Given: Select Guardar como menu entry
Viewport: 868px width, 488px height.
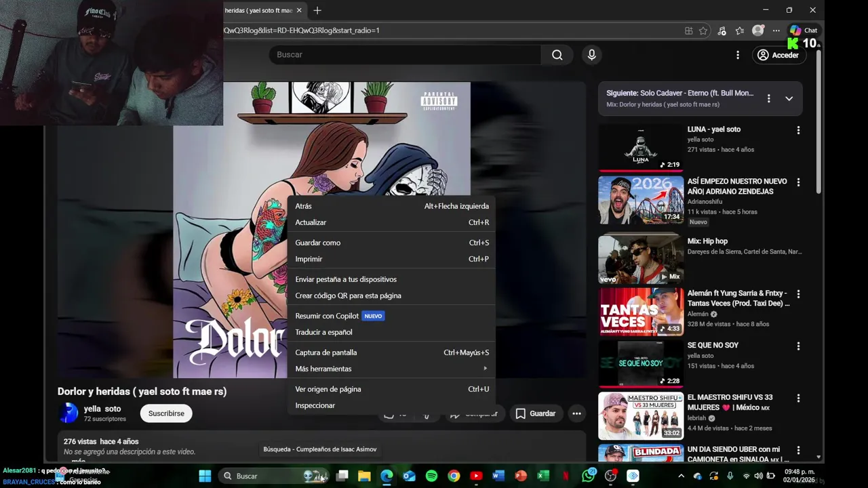Looking at the screenshot, I should coord(391,243).
